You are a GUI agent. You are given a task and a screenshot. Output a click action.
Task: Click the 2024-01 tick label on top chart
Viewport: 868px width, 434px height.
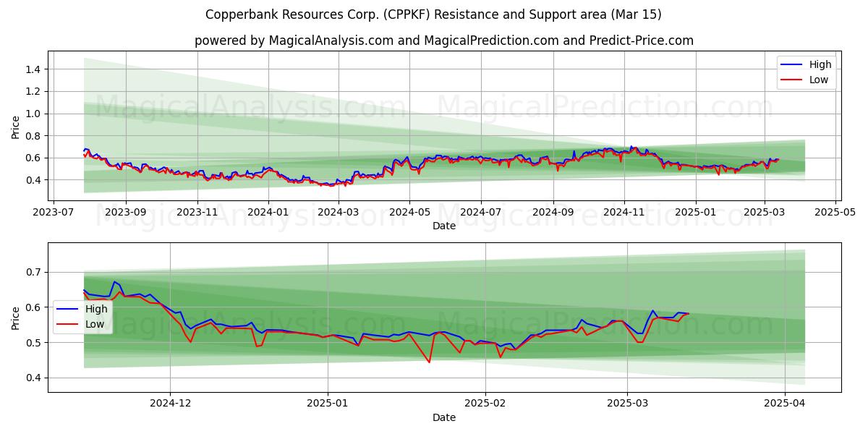268,213
